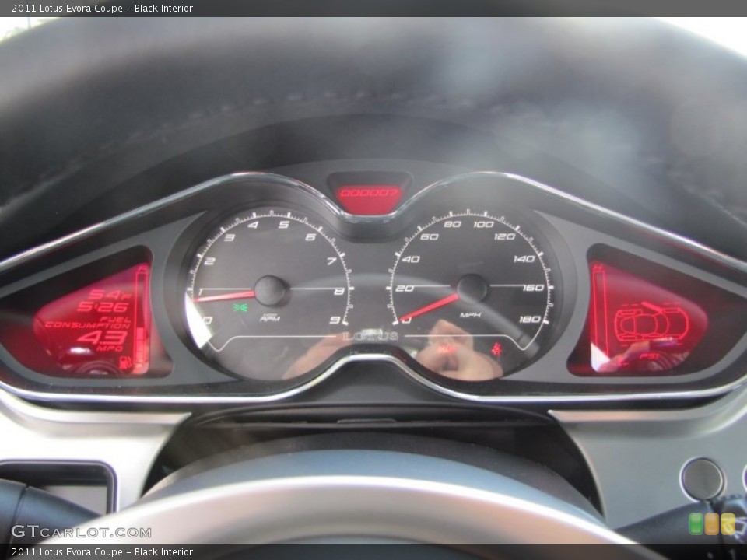Click the green-orange-yellow squares icon
The width and height of the screenshot is (747, 560).
(712, 523)
